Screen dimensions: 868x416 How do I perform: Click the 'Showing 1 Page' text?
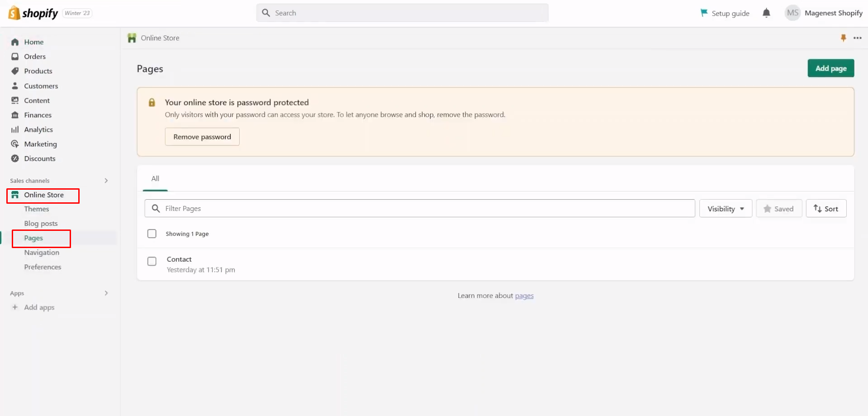pyautogui.click(x=187, y=234)
